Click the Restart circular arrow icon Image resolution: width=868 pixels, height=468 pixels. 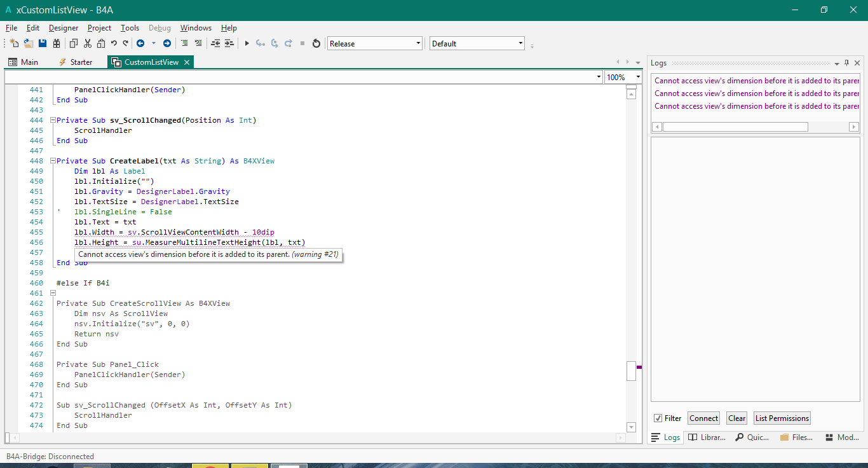point(316,43)
